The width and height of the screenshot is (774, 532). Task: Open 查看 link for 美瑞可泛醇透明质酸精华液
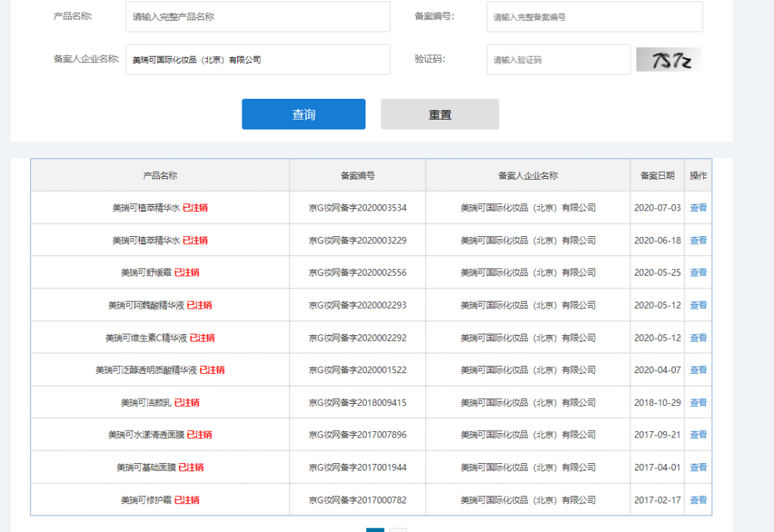click(698, 370)
